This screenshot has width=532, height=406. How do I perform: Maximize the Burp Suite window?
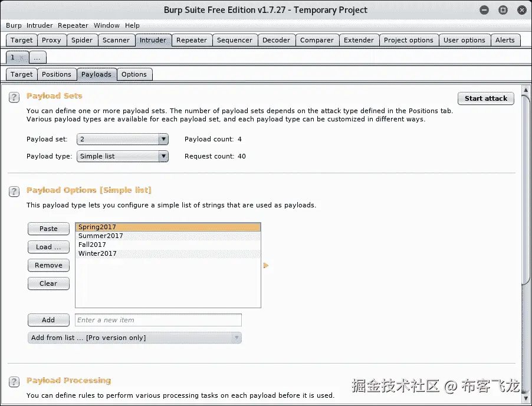[x=503, y=10]
